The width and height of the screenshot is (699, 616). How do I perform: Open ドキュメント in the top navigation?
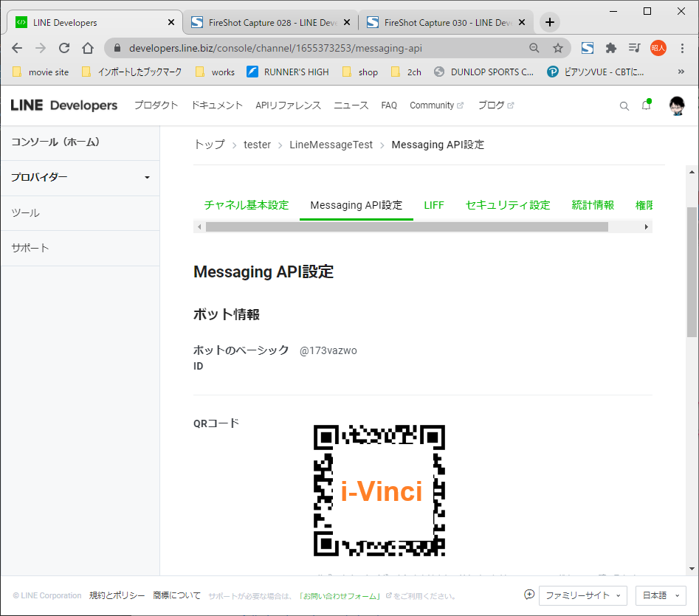click(217, 105)
